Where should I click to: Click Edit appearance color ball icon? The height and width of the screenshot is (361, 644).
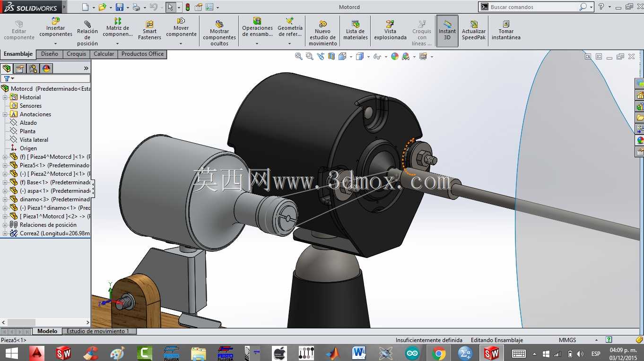pyautogui.click(x=395, y=56)
